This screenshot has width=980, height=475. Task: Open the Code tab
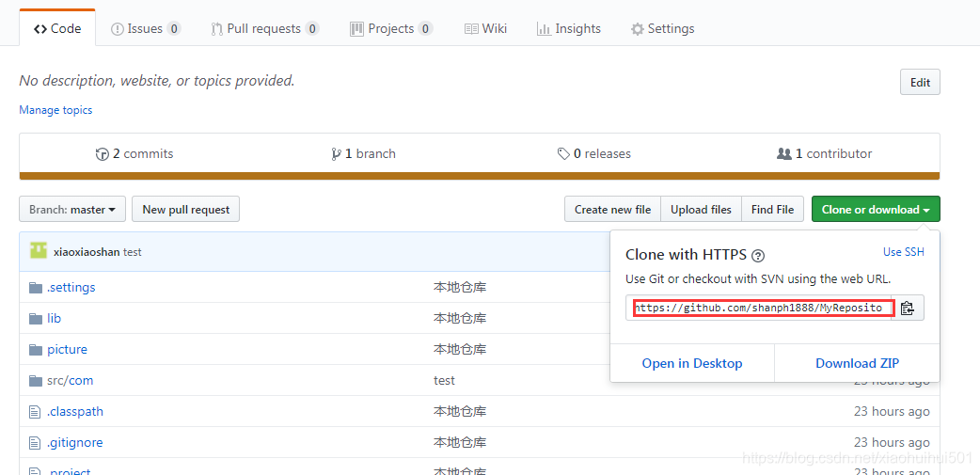[57, 29]
